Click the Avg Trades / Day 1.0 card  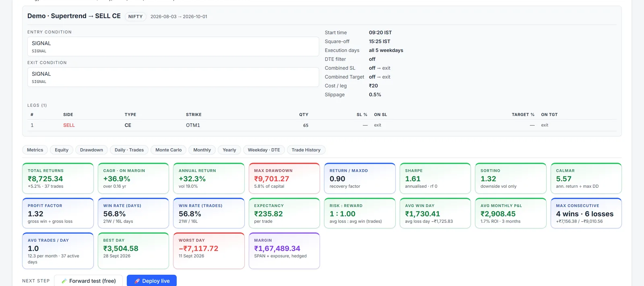tap(58, 251)
